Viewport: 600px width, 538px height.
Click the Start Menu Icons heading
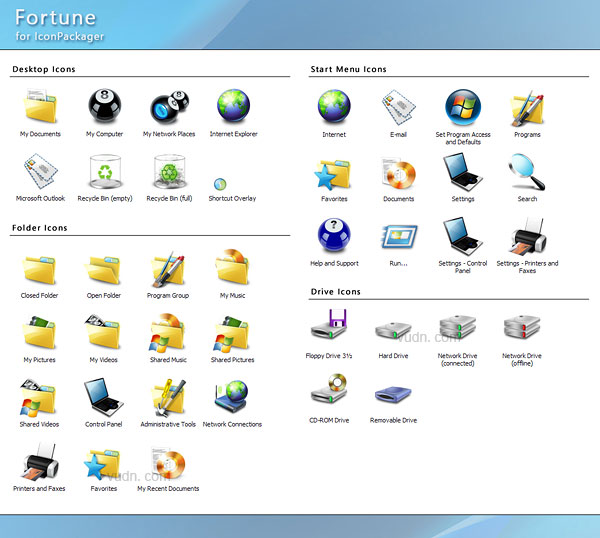[x=348, y=69]
